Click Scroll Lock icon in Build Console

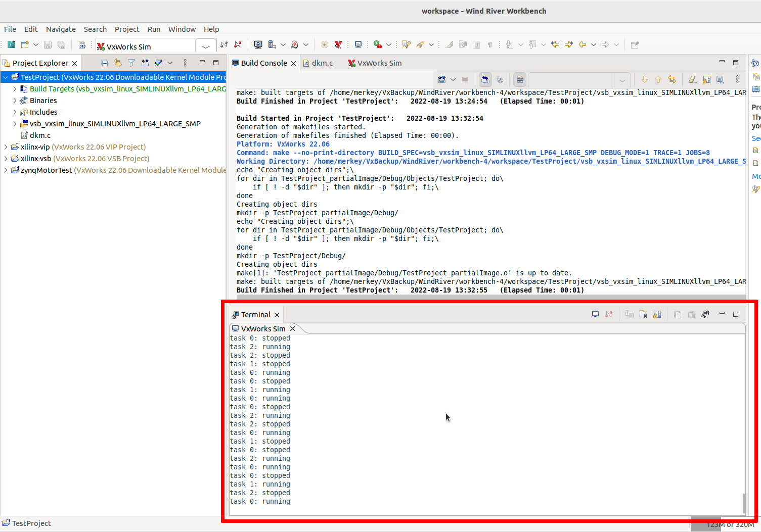(x=706, y=79)
